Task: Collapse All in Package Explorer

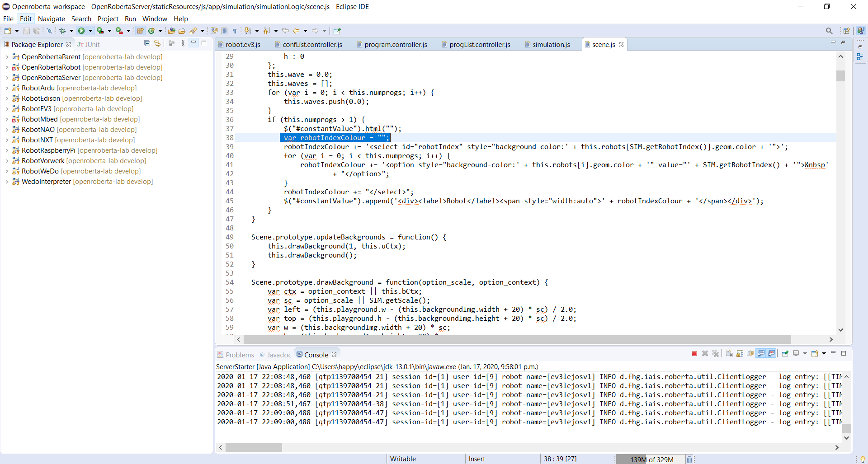Action: (x=147, y=43)
